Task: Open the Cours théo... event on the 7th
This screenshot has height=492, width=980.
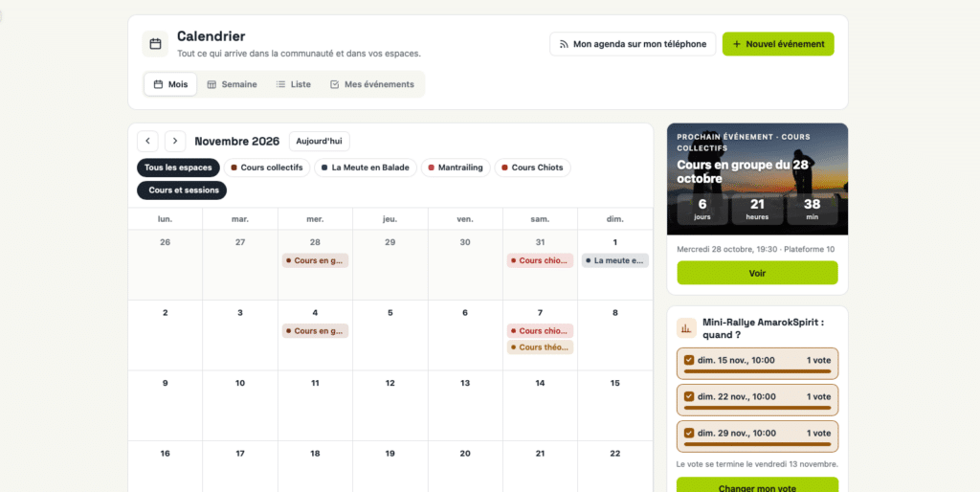Action: pos(540,347)
